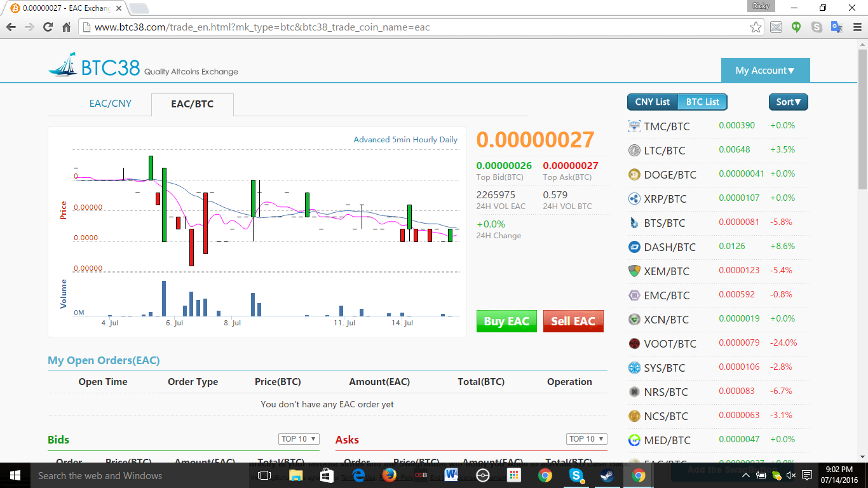The width and height of the screenshot is (868, 488).
Task: Click the muted volume tray icon
Action: (791, 475)
